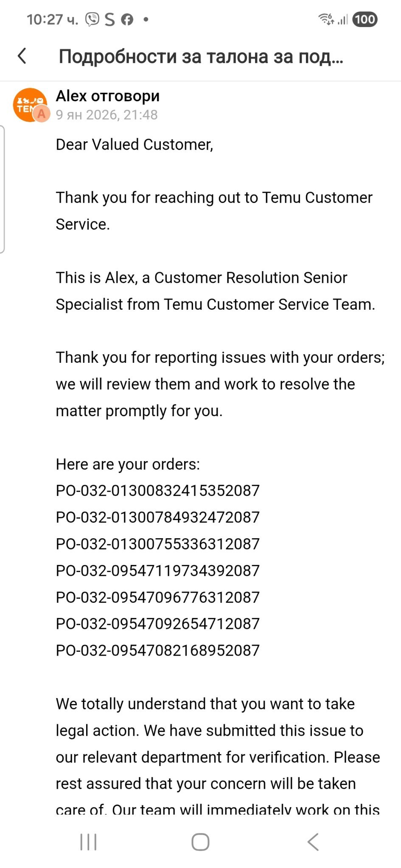Tap order PO-032-01300832415352087
The image size is (401, 868).
point(157,491)
